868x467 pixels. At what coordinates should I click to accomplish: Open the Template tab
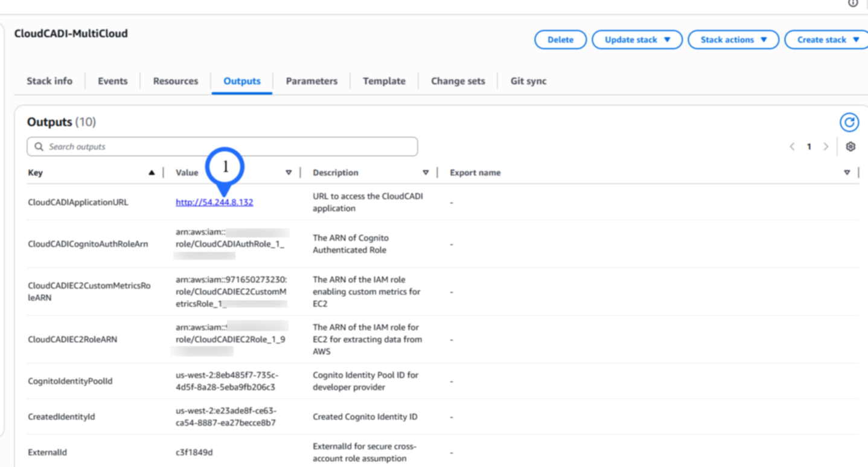point(384,81)
